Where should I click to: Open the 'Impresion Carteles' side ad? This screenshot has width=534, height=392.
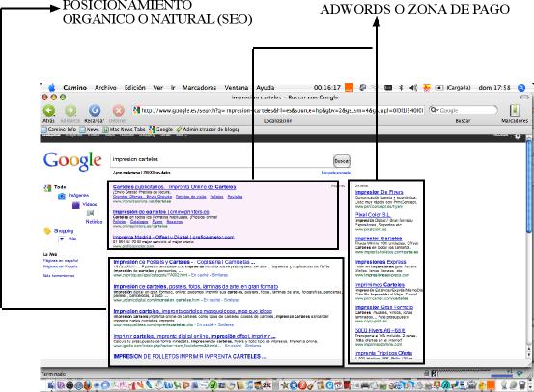(x=379, y=238)
